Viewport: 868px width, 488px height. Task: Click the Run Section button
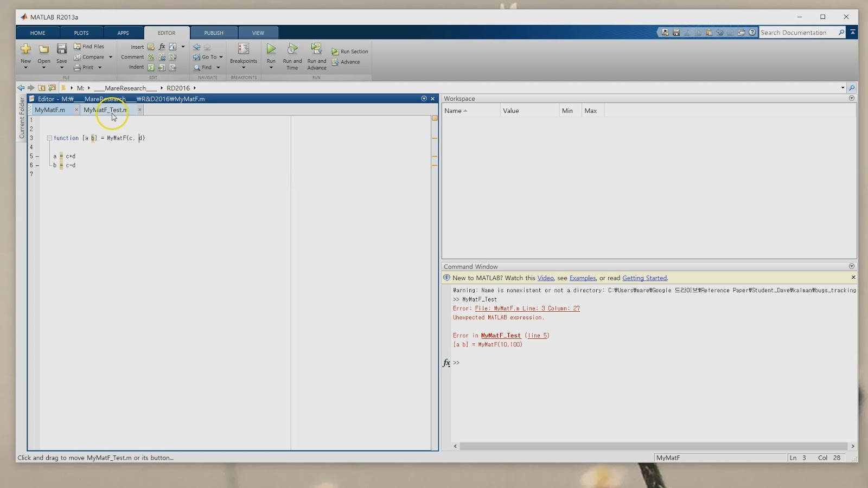tap(350, 52)
